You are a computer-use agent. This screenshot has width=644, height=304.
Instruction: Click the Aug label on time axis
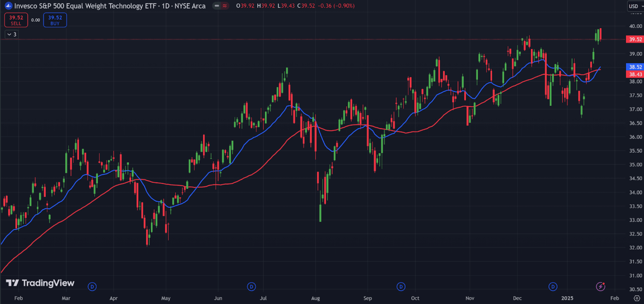[315, 298]
